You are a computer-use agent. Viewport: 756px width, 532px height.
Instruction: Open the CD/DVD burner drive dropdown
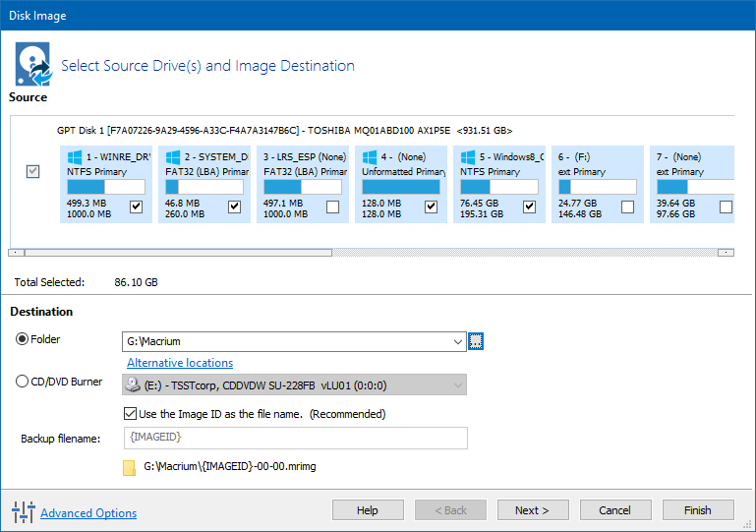(x=458, y=384)
